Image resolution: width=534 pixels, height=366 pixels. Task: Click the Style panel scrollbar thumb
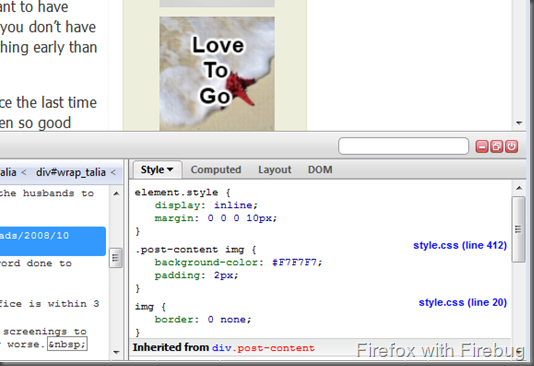(518, 229)
